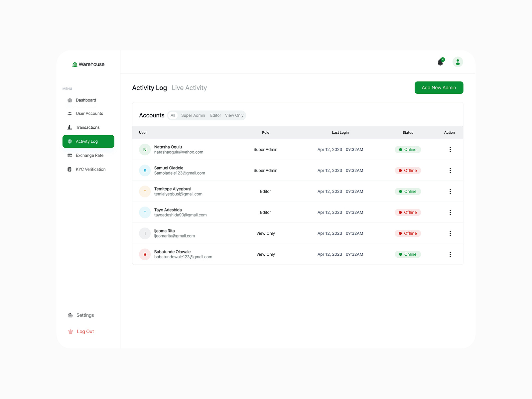Click Samuel Oladele's S avatar

click(x=145, y=171)
